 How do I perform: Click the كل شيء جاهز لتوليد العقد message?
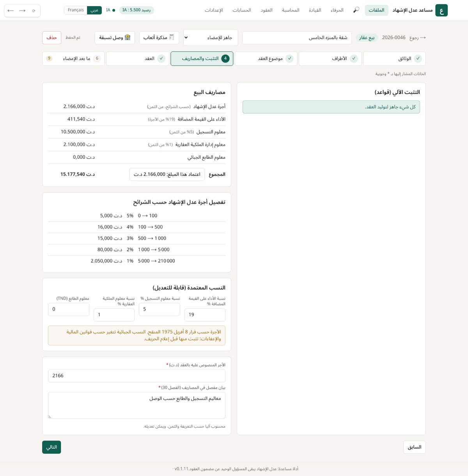(331, 107)
